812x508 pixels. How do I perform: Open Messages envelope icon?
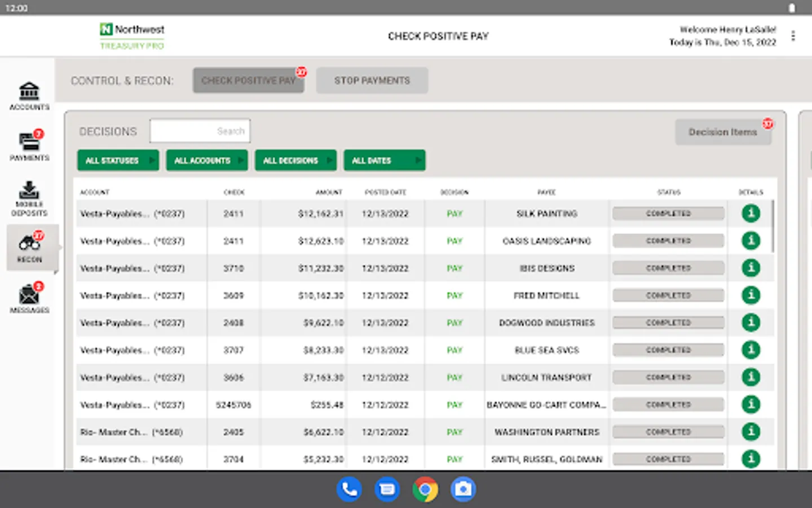tap(29, 298)
